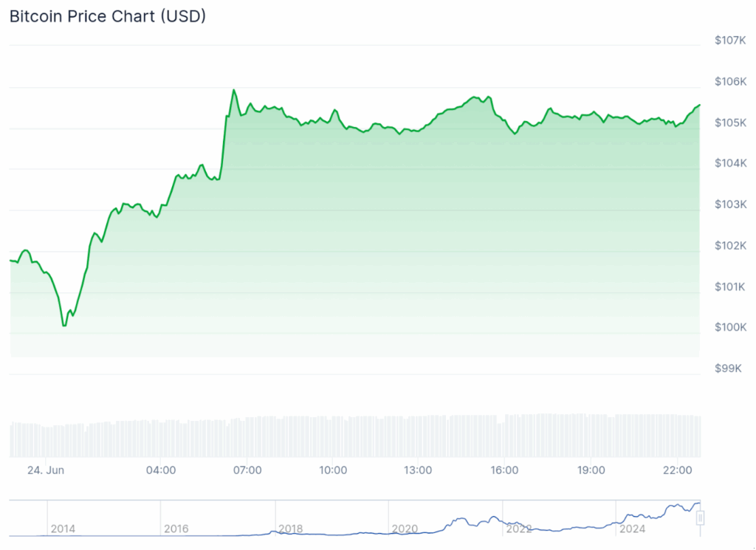Click the 13:00 time axis label
The width and height of the screenshot is (756, 550).
click(419, 470)
